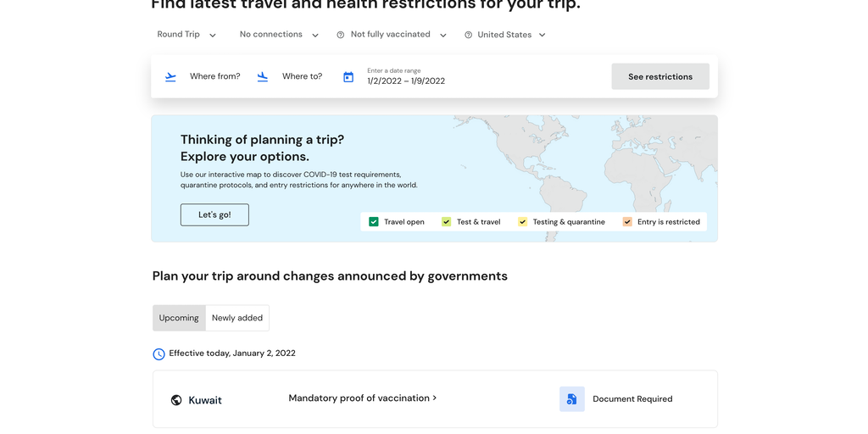Open the Round Trip dropdown

(186, 35)
